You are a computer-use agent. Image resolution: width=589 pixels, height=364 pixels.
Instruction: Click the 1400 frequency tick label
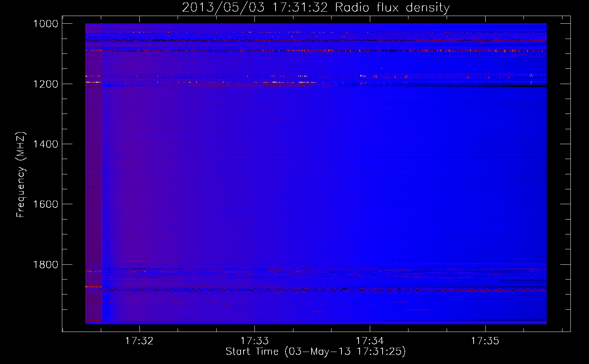[46, 144]
